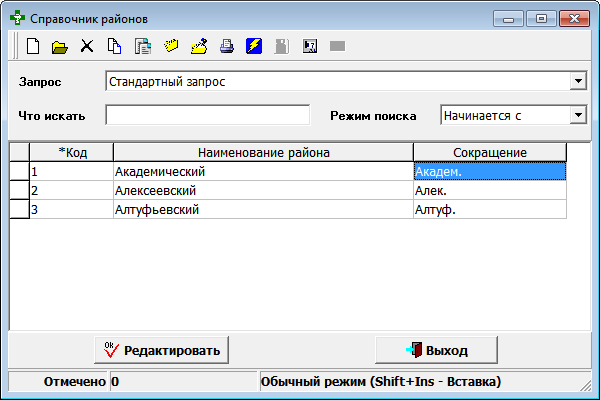600x400 pixels.
Task: Click the Copy record toolbar icon
Action: [114, 46]
